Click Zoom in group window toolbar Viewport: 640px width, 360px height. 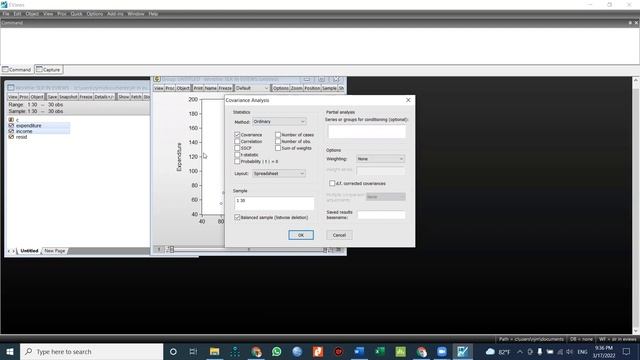pos(296,88)
